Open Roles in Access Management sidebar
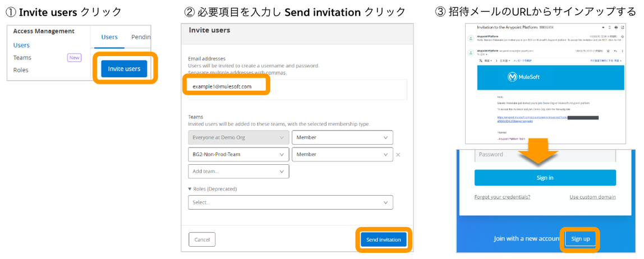This screenshot has width=644, height=259. pyautogui.click(x=21, y=70)
